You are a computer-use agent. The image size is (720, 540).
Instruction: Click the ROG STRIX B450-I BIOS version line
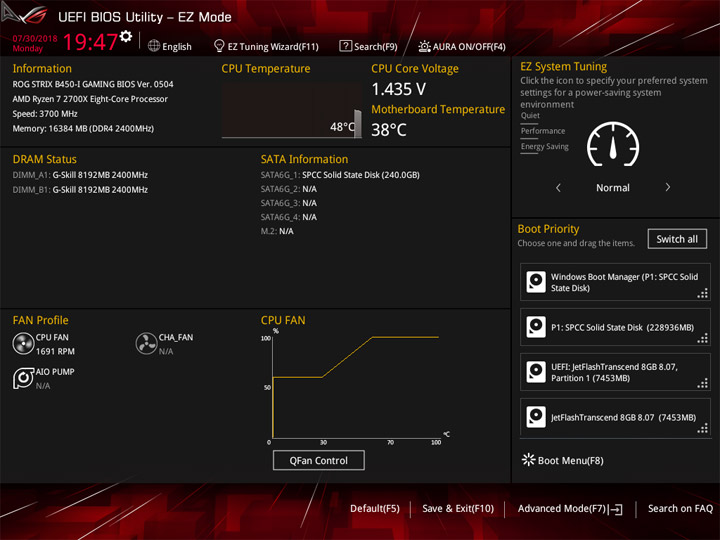[x=93, y=84]
